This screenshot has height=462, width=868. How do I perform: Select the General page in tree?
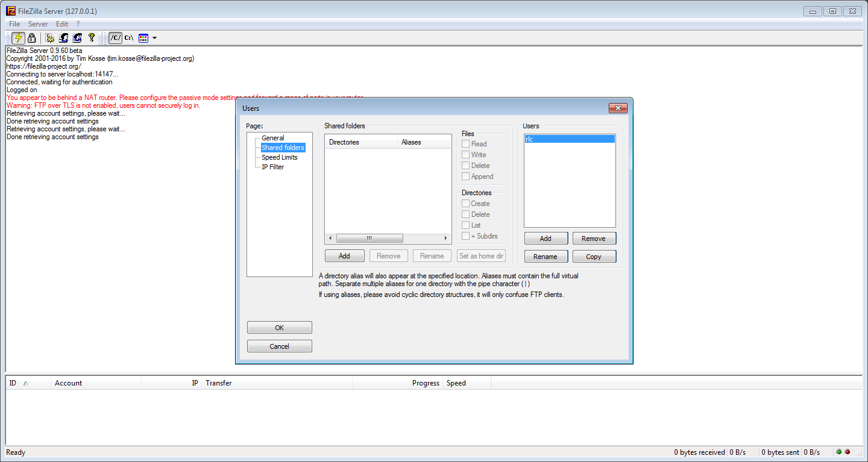click(272, 138)
